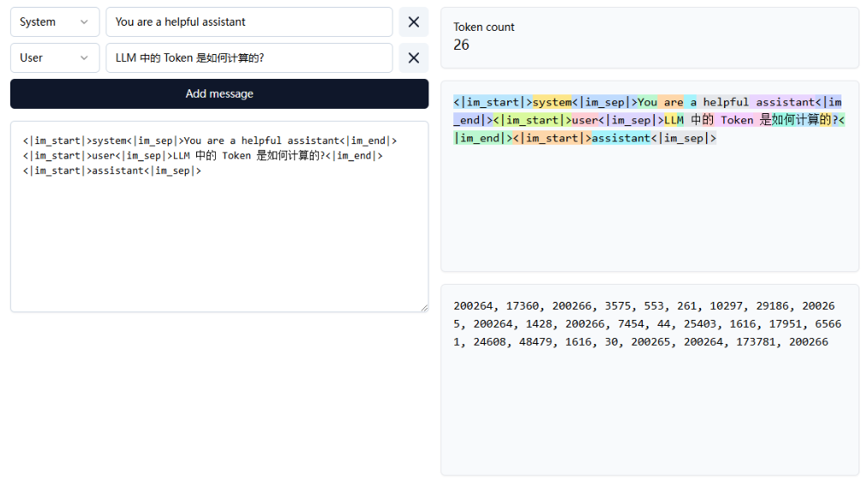Viewport: 868px width, 482px height.
Task: Click token ID 3575
Action: click(617, 306)
